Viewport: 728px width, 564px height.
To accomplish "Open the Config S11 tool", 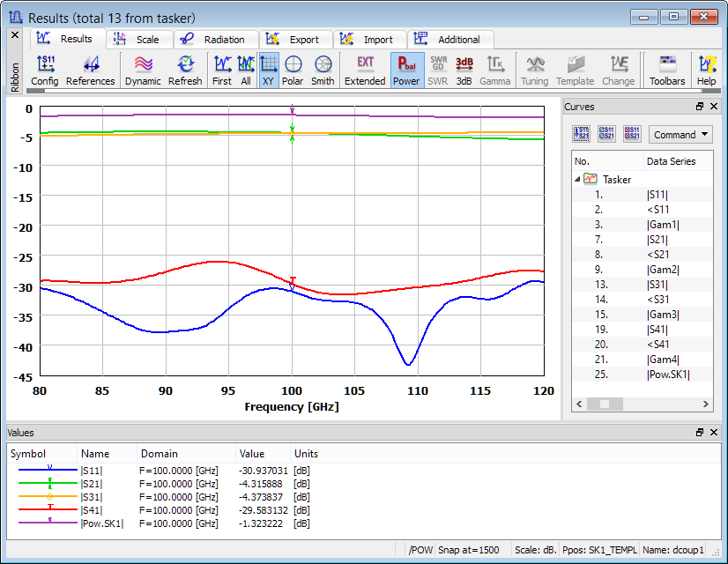I will [x=44, y=70].
